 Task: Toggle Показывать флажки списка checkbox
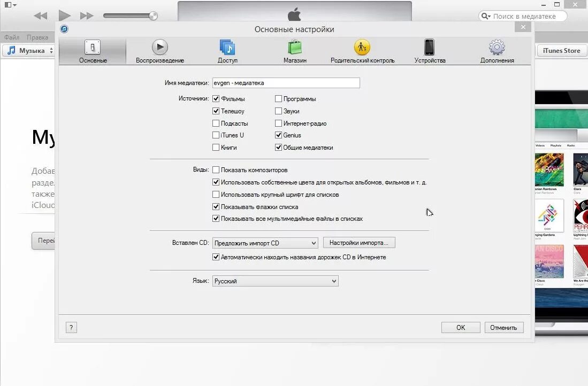coord(216,206)
